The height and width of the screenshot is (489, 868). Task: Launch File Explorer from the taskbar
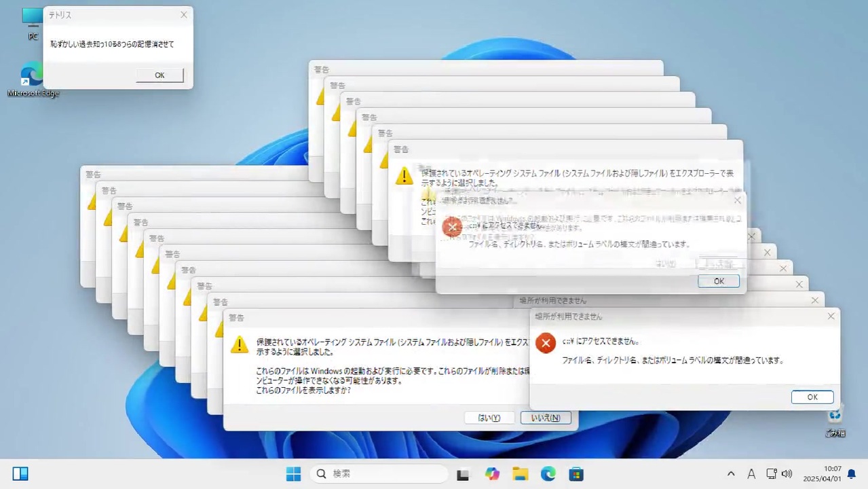point(520,473)
